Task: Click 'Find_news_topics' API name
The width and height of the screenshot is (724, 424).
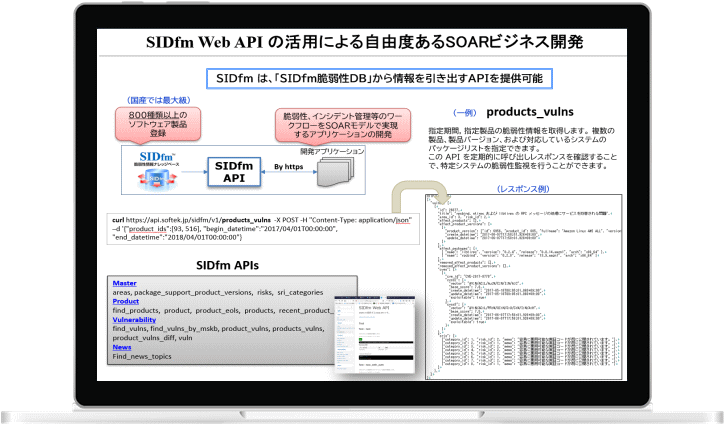Action: coord(142,357)
